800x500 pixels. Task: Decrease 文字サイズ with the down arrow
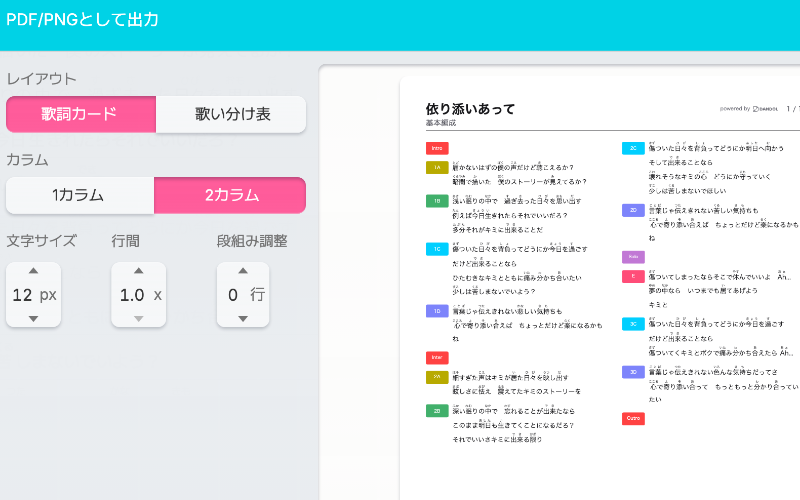pyautogui.click(x=33, y=319)
